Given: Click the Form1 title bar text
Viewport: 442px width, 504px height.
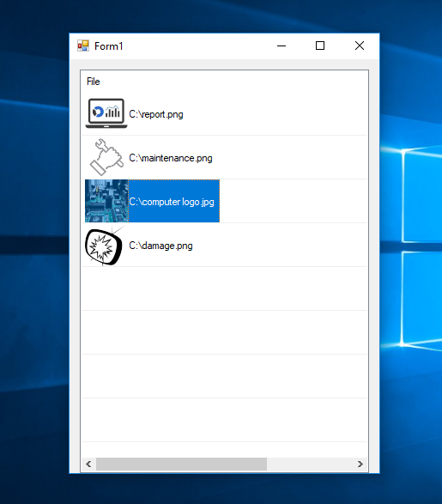Looking at the screenshot, I should [x=109, y=46].
